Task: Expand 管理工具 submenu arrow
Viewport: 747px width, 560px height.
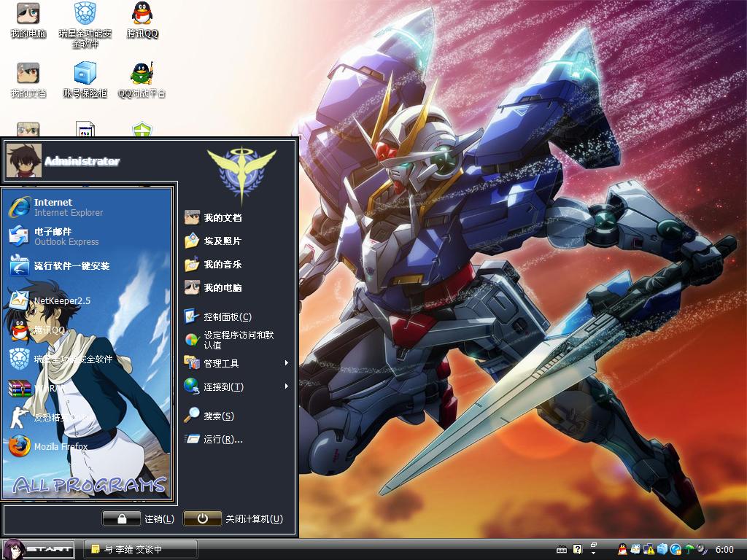Action: point(286,363)
